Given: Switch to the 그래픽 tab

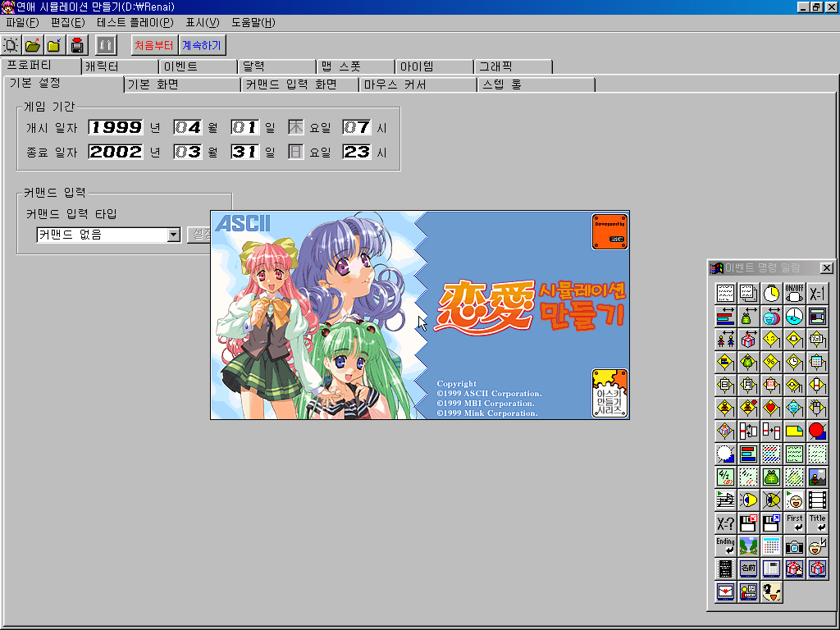Looking at the screenshot, I should click(x=514, y=66).
